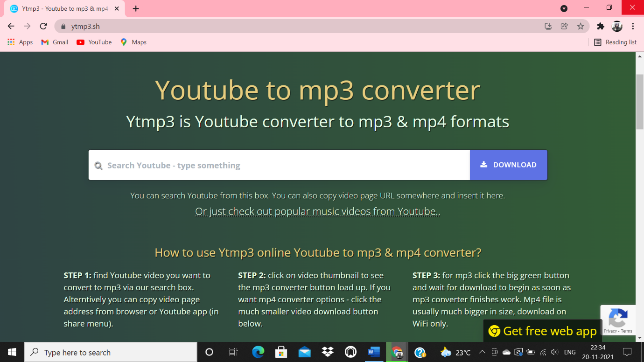
Task: Open Dropbox from the taskbar
Action: click(x=328, y=352)
